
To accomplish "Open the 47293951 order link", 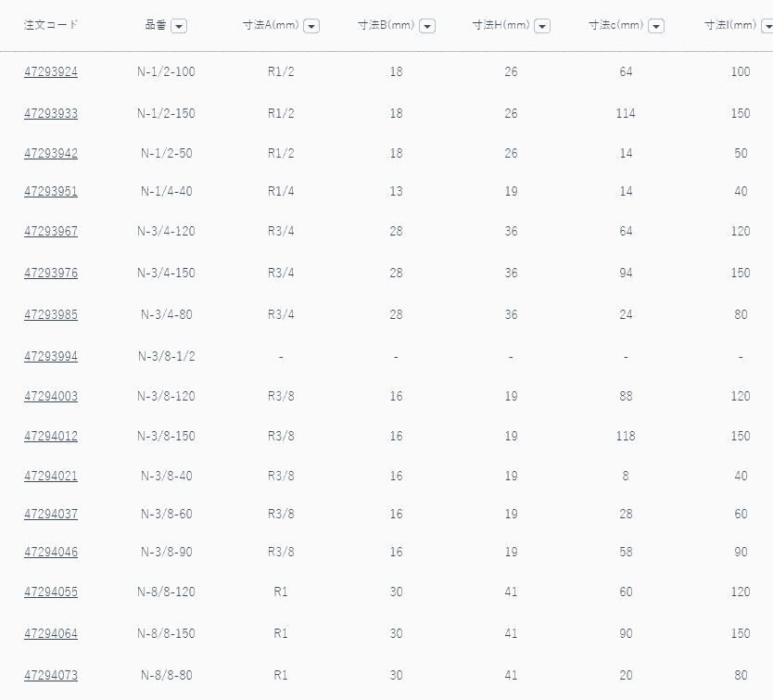I will point(51,192).
